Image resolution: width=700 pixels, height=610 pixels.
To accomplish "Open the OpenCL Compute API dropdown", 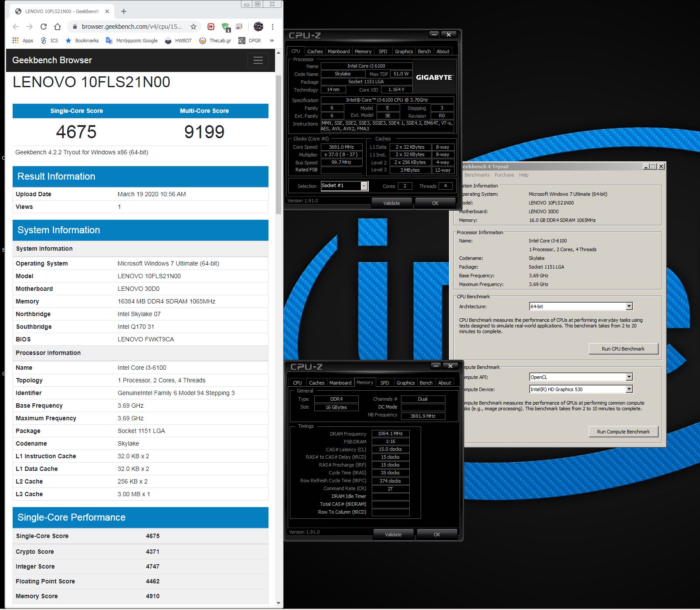I will click(629, 377).
